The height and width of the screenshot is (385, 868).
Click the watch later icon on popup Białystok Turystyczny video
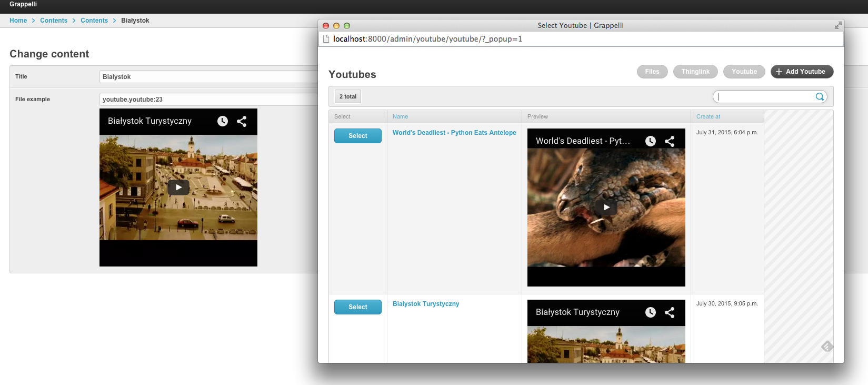[x=651, y=312]
